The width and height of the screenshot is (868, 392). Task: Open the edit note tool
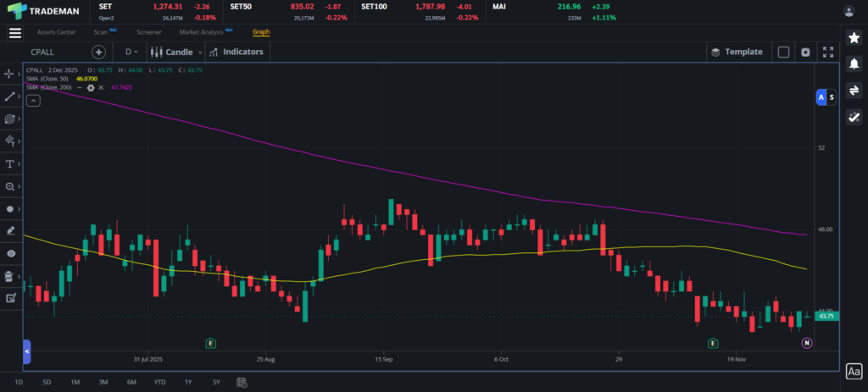[x=10, y=299]
